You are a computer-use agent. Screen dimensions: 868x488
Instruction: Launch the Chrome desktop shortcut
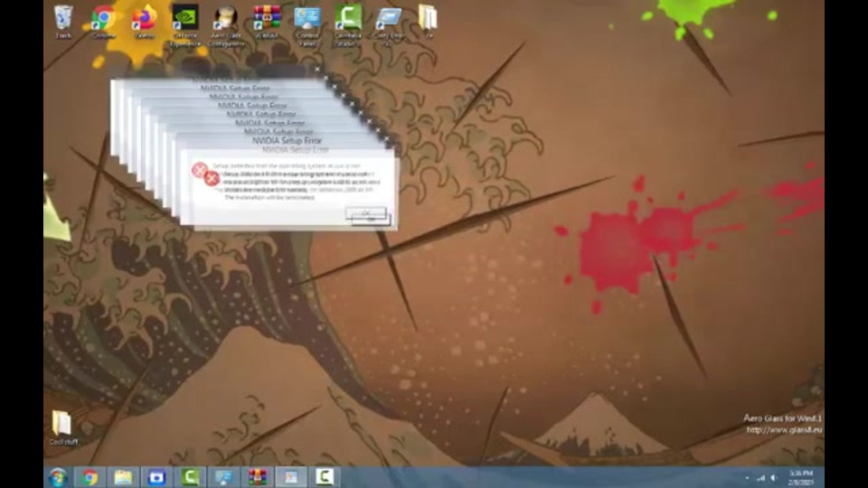103,21
